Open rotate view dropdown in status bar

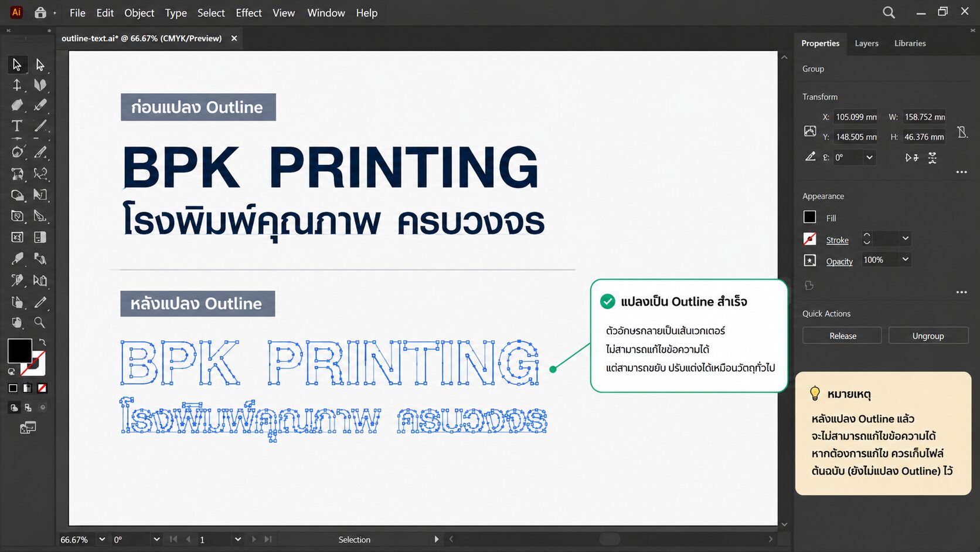[x=156, y=540]
